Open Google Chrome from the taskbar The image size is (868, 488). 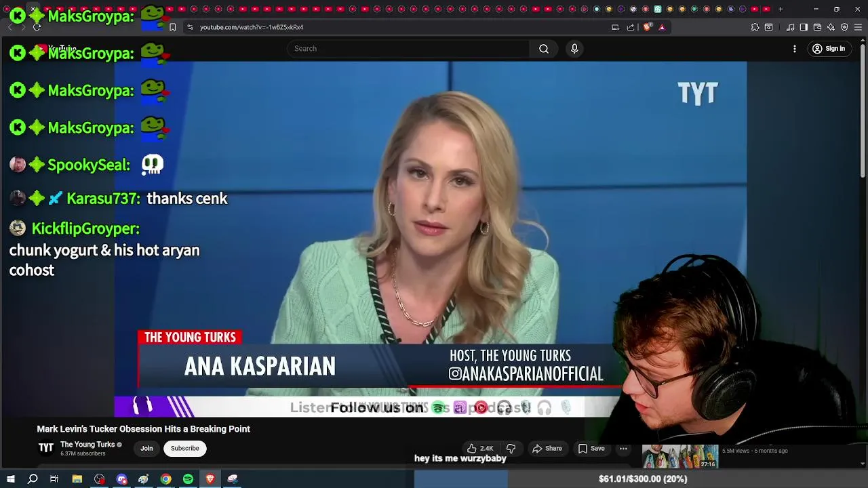click(165, 479)
